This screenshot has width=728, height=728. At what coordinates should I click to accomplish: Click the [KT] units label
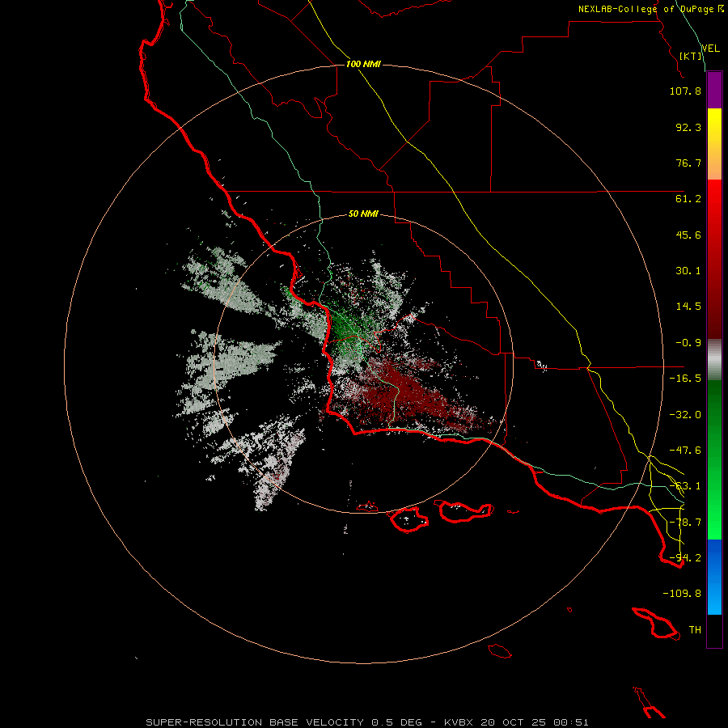click(691, 56)
